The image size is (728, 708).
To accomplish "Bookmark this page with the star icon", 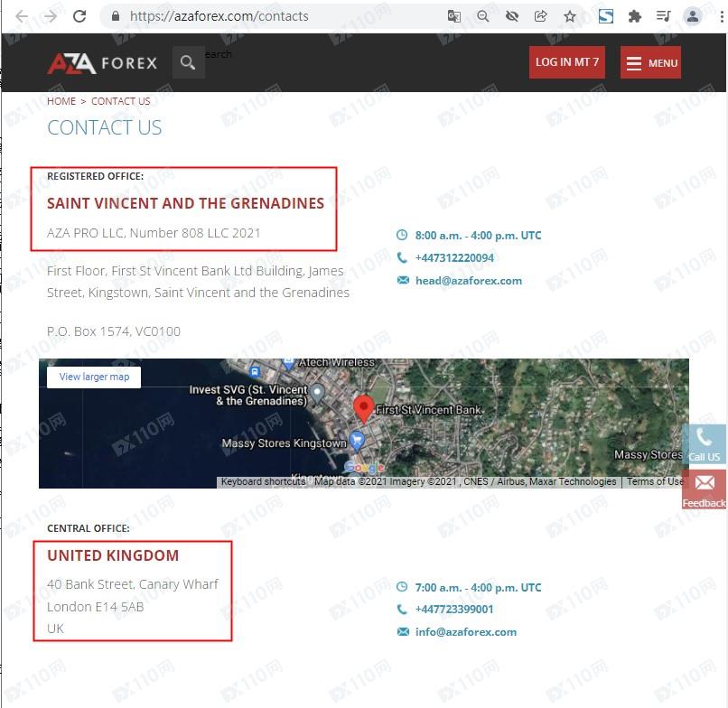I will click(x=570, y=17).
